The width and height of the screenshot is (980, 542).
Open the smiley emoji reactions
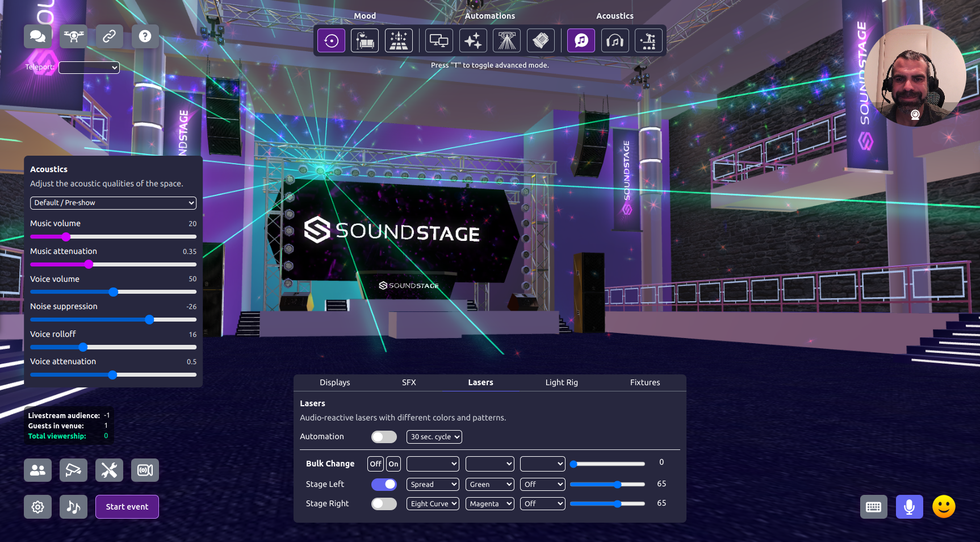click(944, 507)
